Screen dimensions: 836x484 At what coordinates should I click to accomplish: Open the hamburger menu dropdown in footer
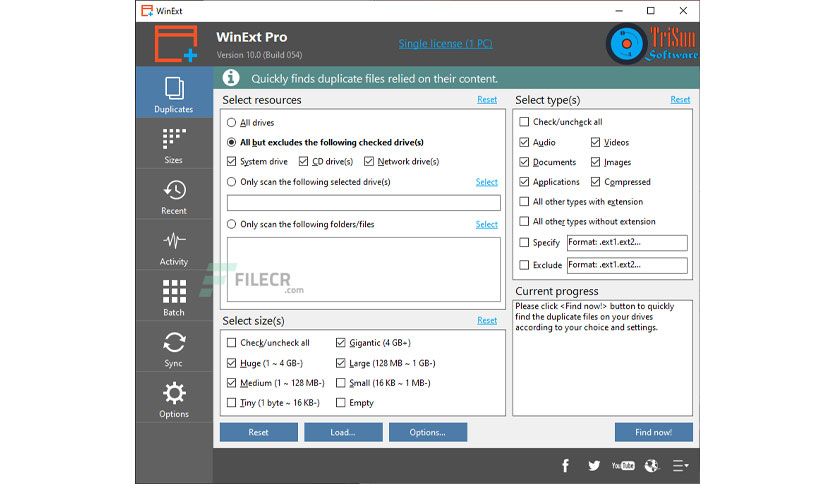tap(680, 465)
